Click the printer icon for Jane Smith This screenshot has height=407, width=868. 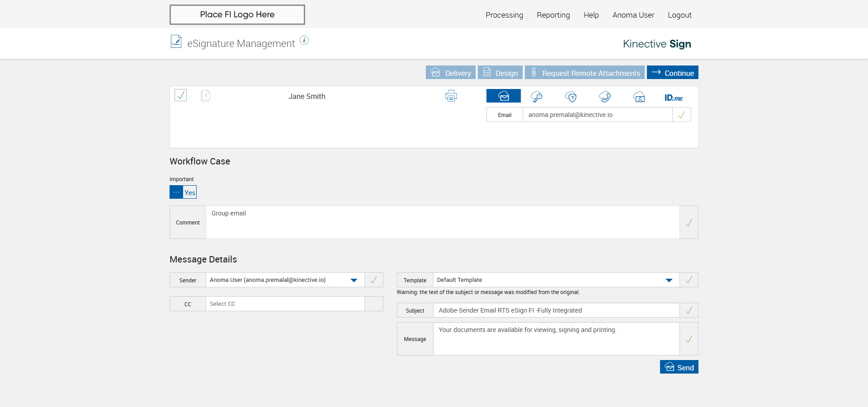451,96
